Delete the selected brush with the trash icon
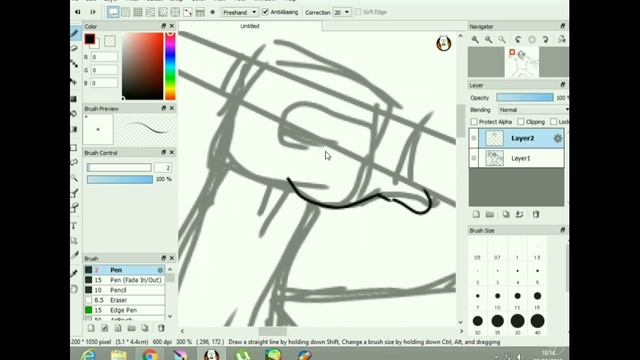The height and width of the screenshot is (360, 640). (161, 328)
